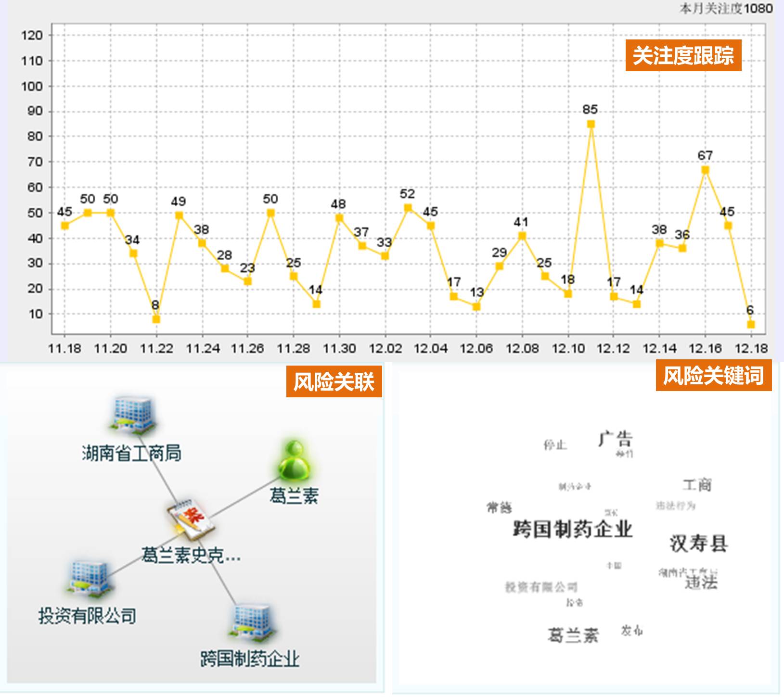Select the 投资有限公司 building icon
Viewport: 784px width, 697px height.
[x=88, y=578]
